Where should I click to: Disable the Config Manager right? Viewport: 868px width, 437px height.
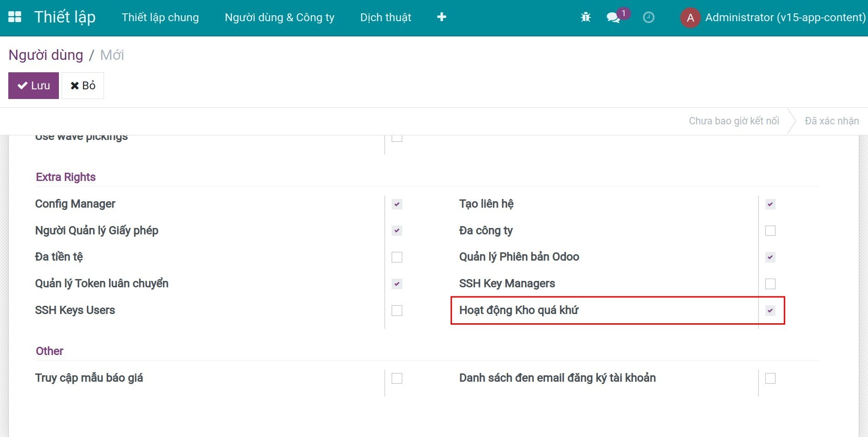(396, 204)
